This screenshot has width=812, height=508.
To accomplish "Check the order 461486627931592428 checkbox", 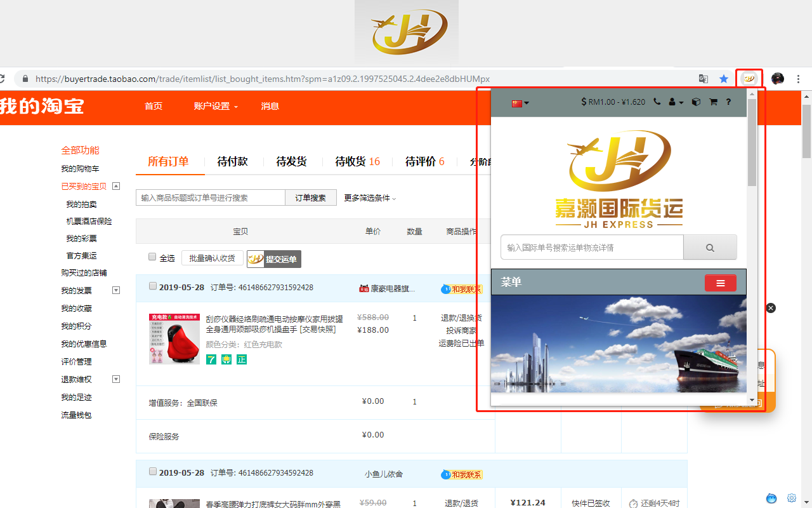I will click(152, 286).
